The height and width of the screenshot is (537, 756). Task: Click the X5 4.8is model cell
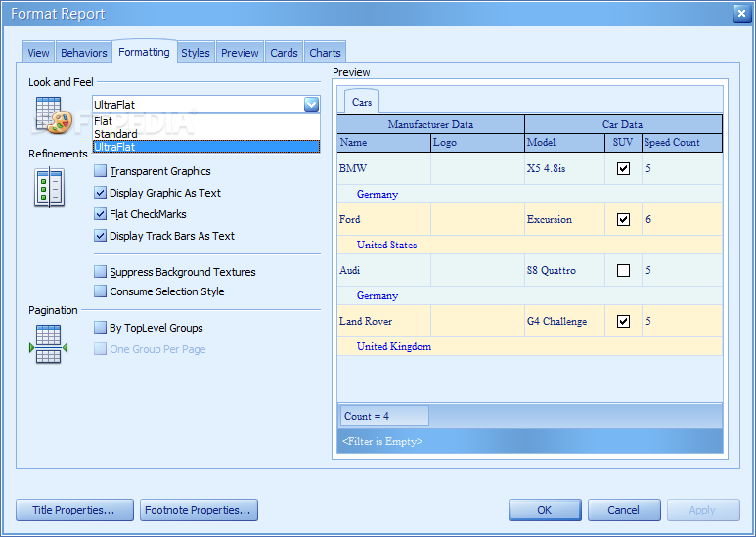point(564,168)
